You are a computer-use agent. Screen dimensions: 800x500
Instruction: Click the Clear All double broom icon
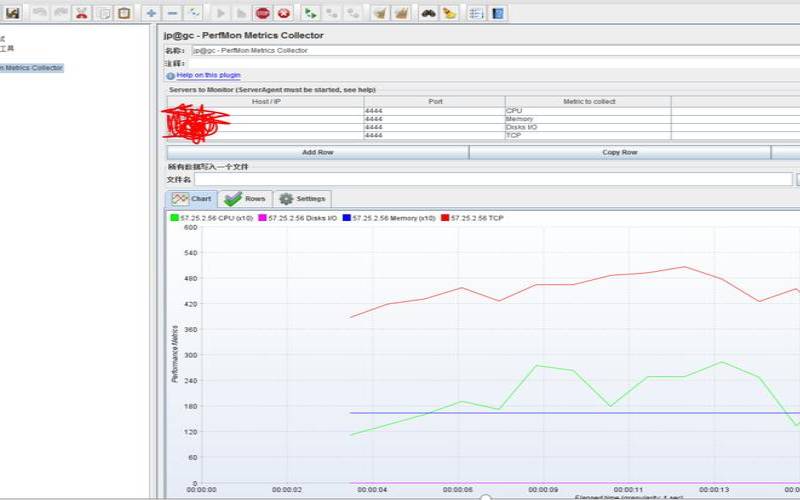(x=401, y=13)
